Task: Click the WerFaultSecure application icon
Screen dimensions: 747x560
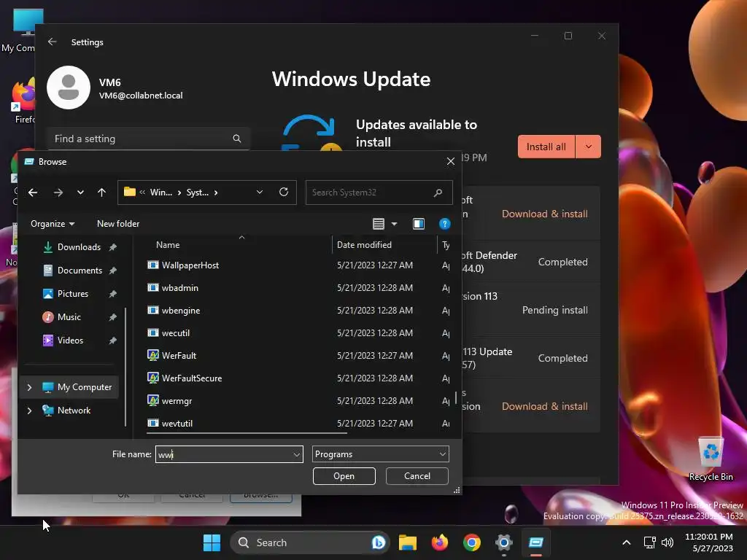Action: coord(153,378)
